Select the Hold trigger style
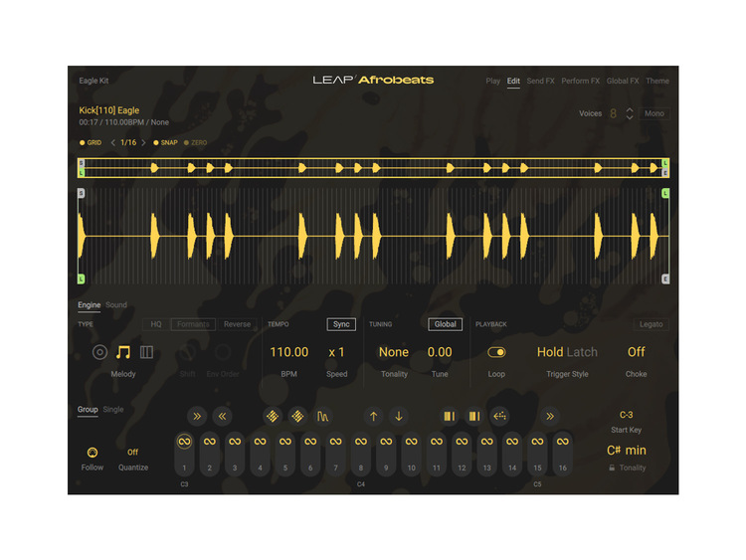 (x=550, y=352)
